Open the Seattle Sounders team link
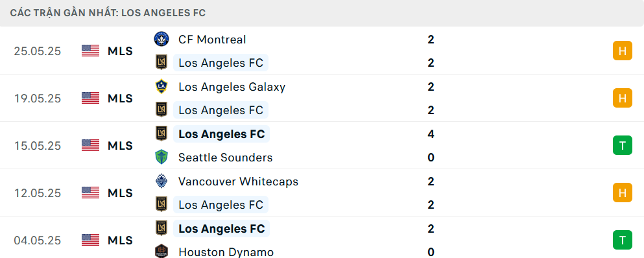The width and height of the screenshot is (644, 258). tap(226, 158)
